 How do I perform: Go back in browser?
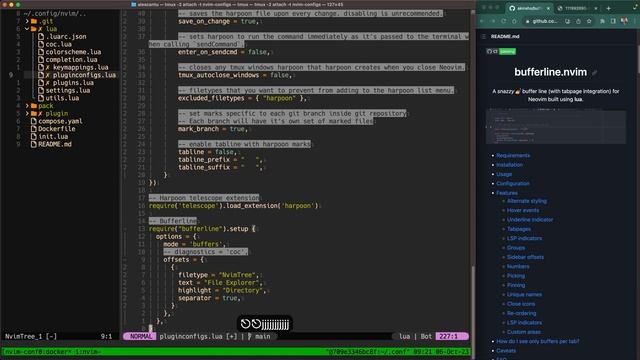point(482,21)
